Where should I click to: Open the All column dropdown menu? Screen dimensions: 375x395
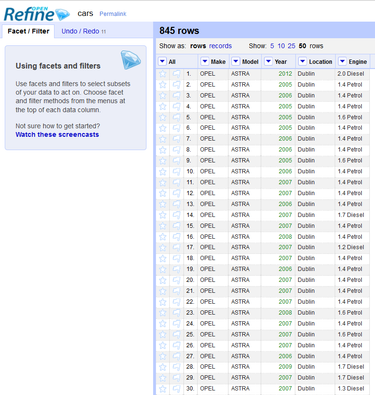(x=162, y=61)
